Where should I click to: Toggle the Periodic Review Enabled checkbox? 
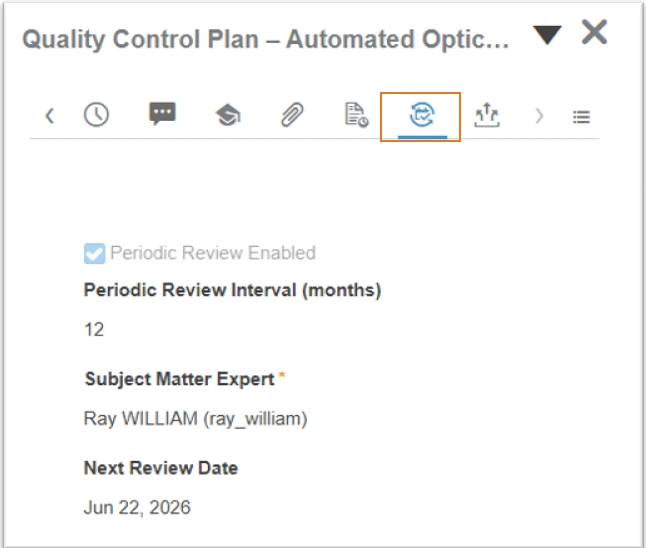tap(94, 254)
